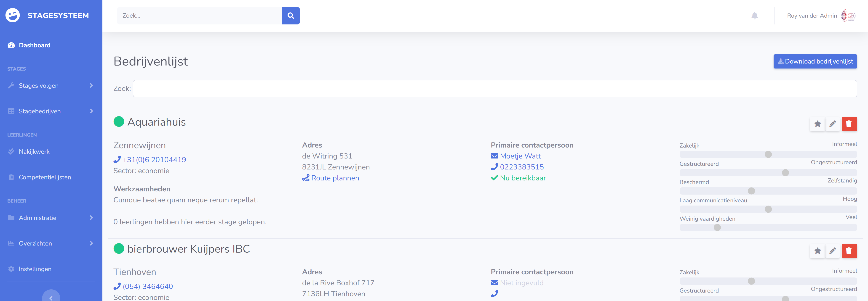This screenshot has height=301, width=868.
Task: Expand the Stages volgen menu
Action: (x=51, y=85)
